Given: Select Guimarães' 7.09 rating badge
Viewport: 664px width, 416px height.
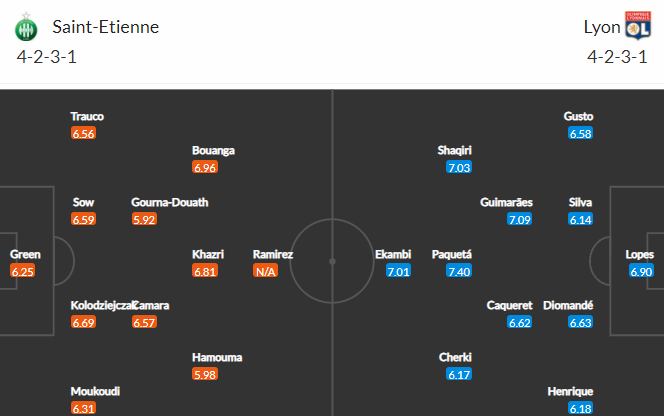Looking at the screenshot, I should (x=520, y=219).
